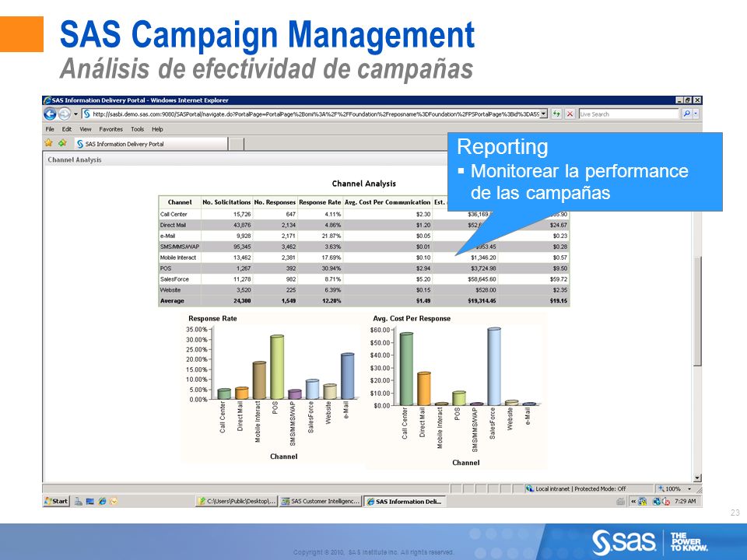
Task: Click the magnifying glass search icon
Action: (686, 114)
